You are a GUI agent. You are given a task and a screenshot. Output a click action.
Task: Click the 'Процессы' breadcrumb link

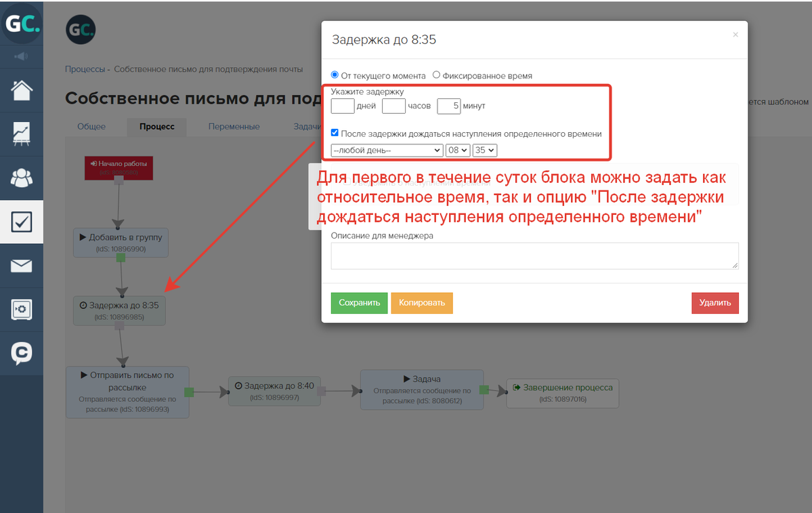tap(85, 69)
